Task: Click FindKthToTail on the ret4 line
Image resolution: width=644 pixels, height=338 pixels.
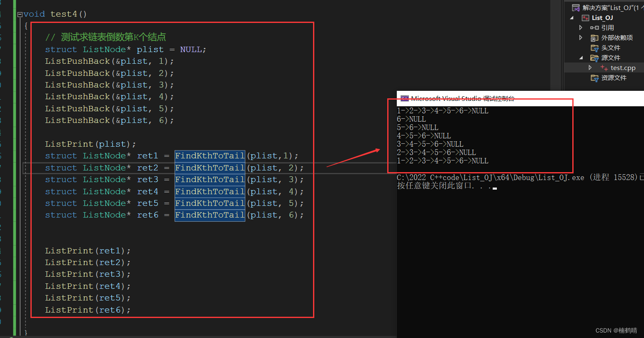Action: tap(210, 191)
